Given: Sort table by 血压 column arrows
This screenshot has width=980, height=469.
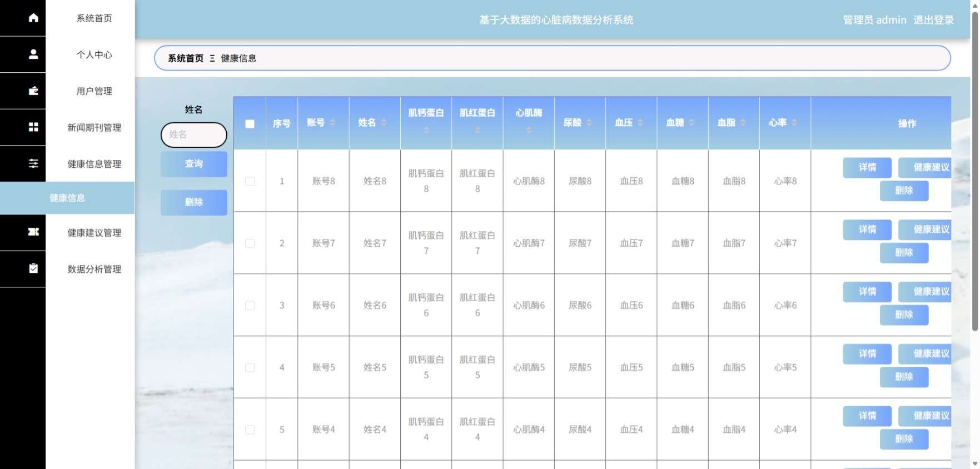Looking at the screenshot, I should [x=640, y=122].
